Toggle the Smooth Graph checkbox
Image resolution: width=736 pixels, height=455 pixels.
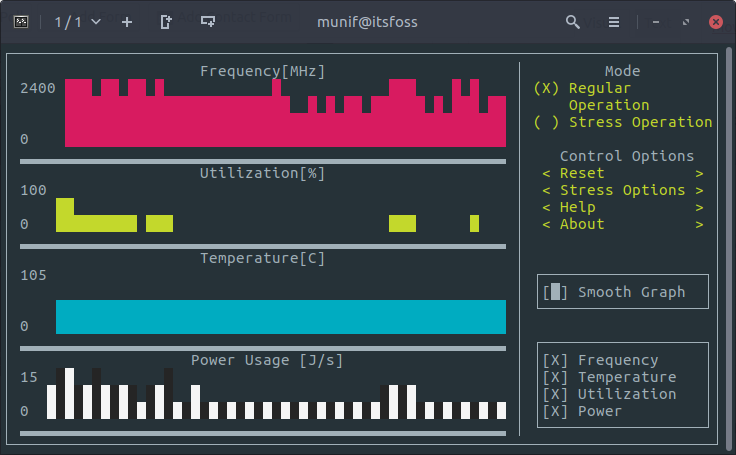[x=556, y=292]
